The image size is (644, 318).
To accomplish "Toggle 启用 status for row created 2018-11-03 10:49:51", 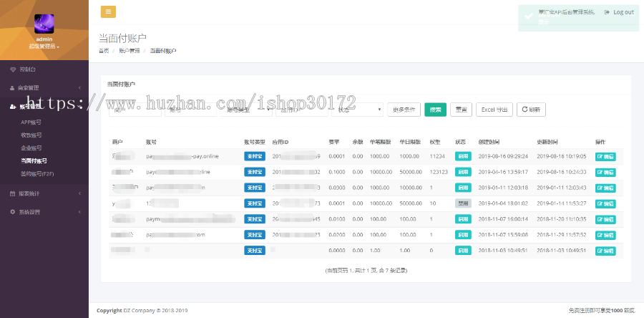I will coord(463,250).
